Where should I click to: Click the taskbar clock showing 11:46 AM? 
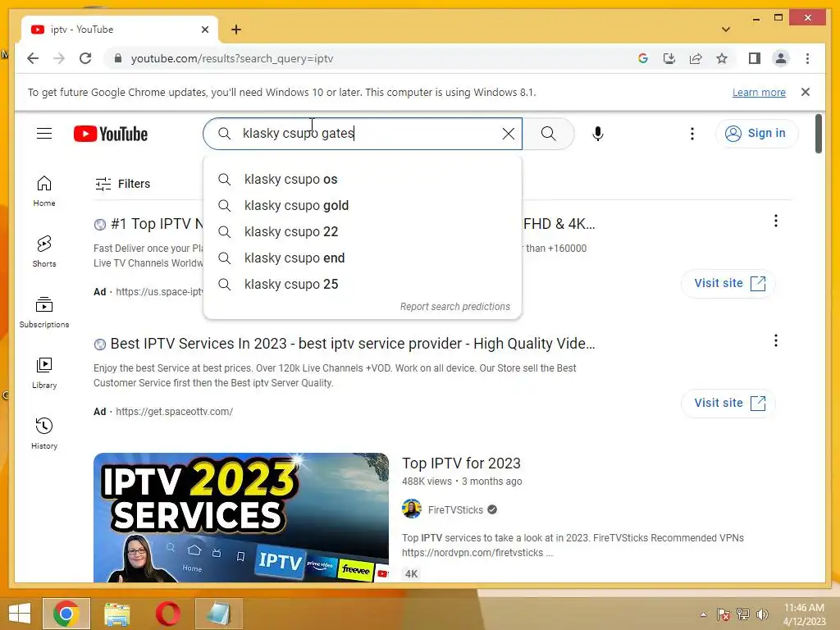tap(804, 614)
